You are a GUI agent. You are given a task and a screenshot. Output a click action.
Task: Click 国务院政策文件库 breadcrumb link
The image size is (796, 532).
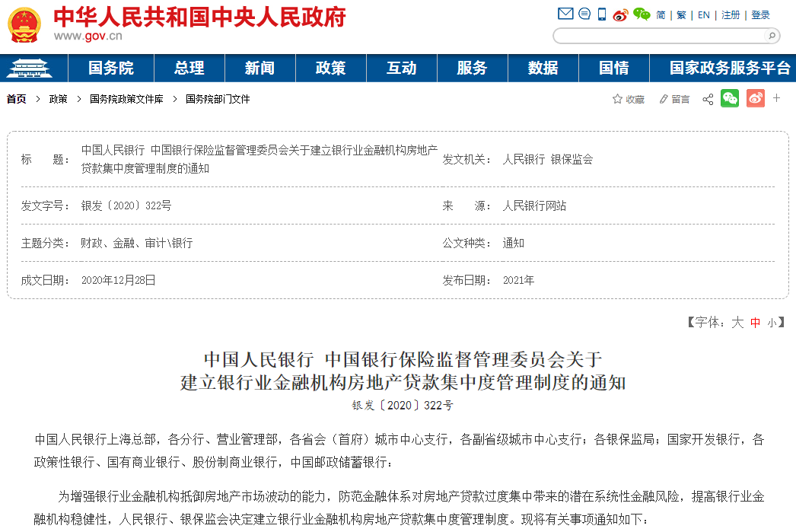coord(126,100)
